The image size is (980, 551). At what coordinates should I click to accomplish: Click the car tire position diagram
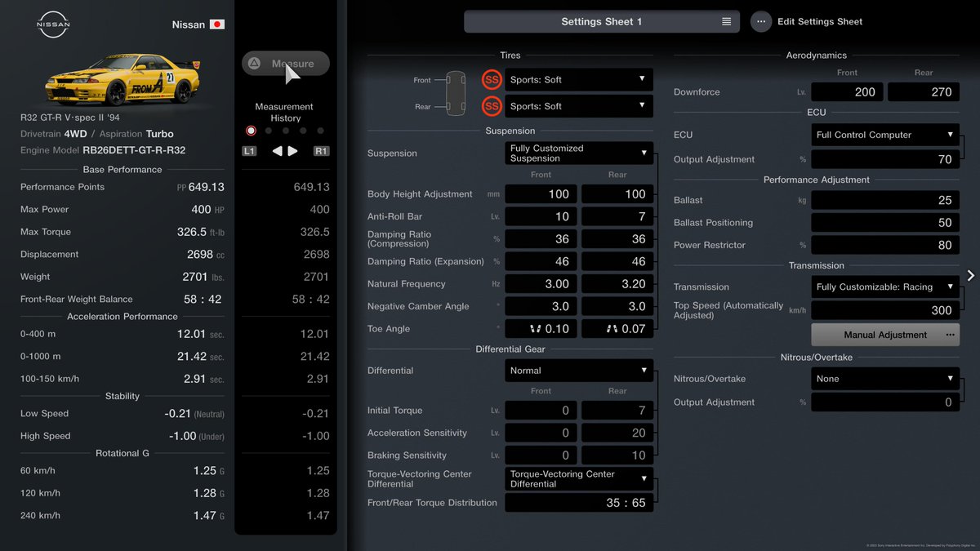point(456,93)
